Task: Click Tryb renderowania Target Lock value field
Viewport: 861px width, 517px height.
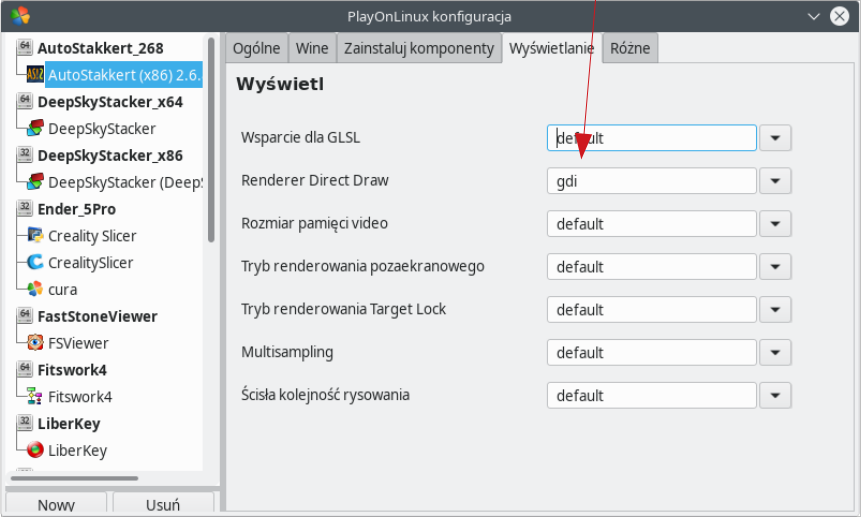Action: [652, 309]
